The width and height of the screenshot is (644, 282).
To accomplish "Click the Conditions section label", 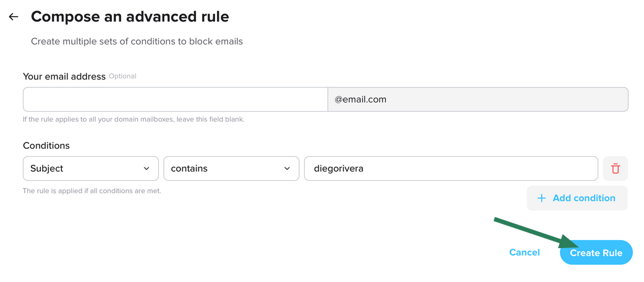I will [x=46, y=146].
